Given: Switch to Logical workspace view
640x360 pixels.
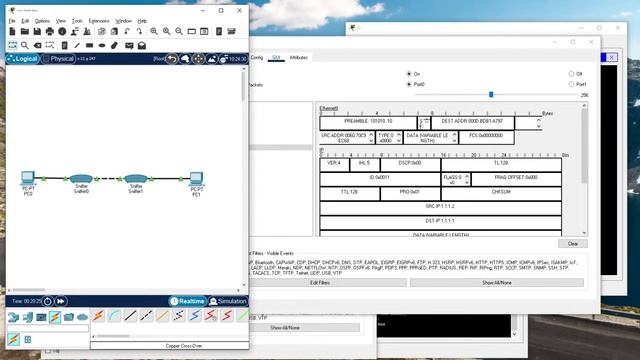Looking at the screenshot, I should pyautogui.click(x=22, y=59).
